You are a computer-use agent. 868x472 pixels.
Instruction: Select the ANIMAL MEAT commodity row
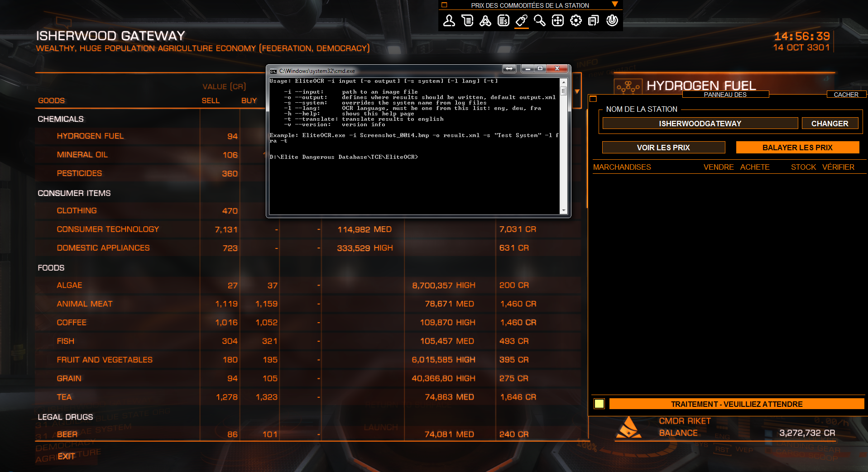[308, 304]
